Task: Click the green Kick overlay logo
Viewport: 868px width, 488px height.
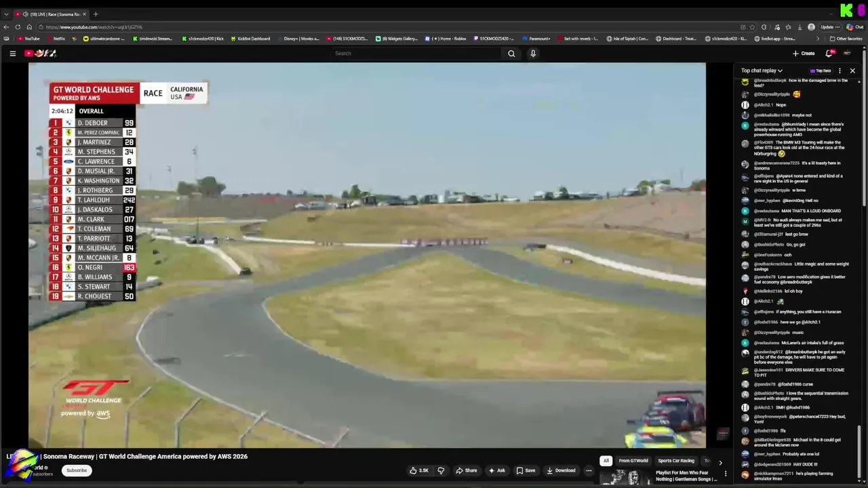Action: tap(846, 10)
